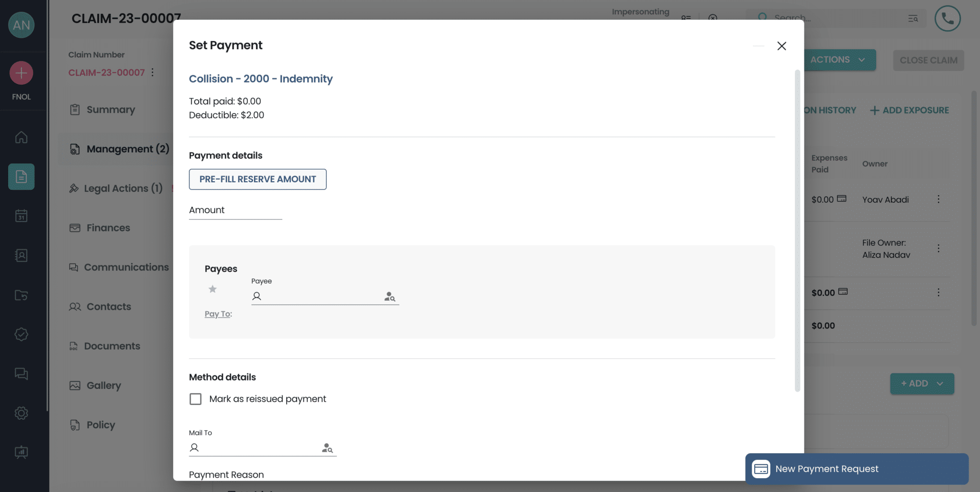Click PRE-FILL RESERVE AMOUNT button

pyautogui.click(x=257, y=179)
